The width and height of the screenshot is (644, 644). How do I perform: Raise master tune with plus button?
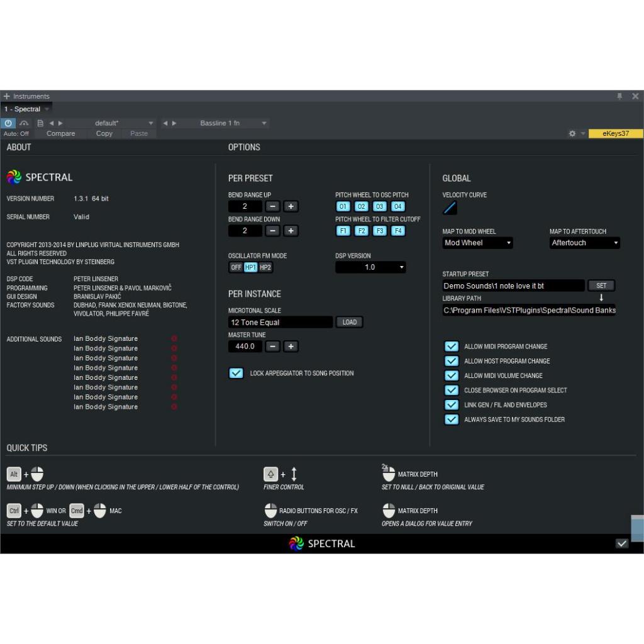tap(291, 347)
